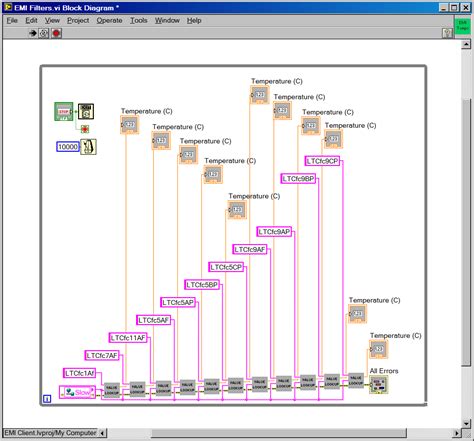The image size is (474, 441).
Task: Click the Run arrow toolbar icon
Action: click(x=33, y=33)
